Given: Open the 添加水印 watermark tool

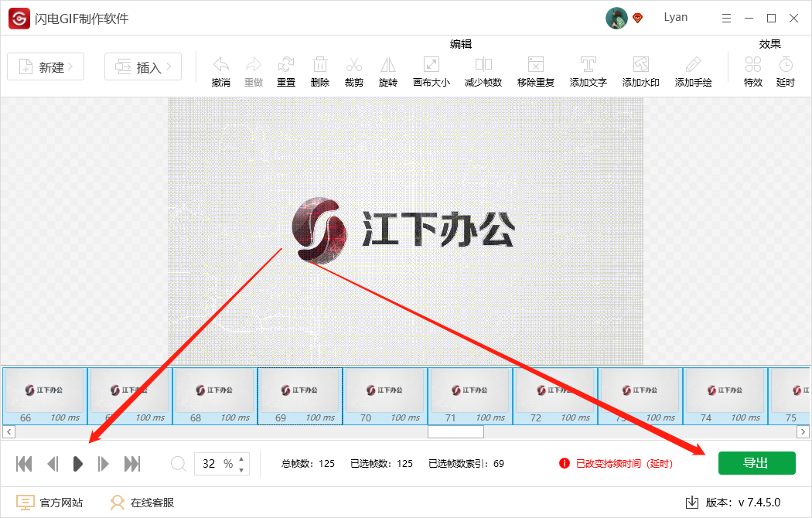Looking at the screenshot, I should pos(640,65).
